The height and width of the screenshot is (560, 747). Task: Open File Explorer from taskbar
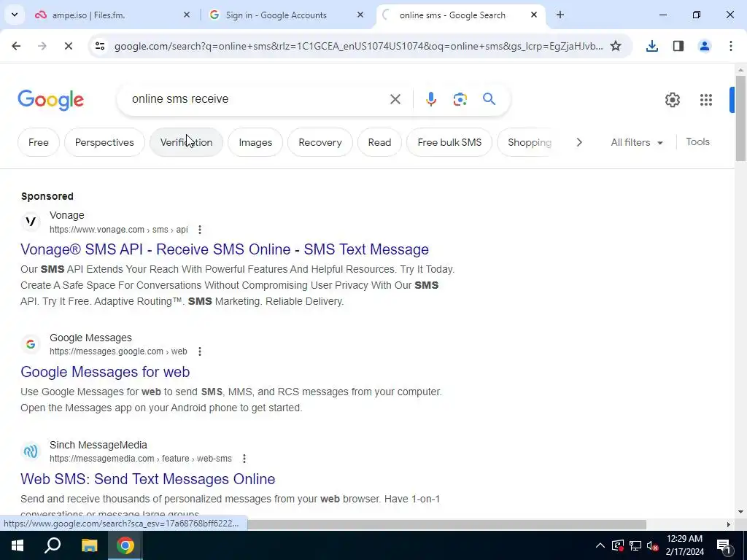pos(89,545)
